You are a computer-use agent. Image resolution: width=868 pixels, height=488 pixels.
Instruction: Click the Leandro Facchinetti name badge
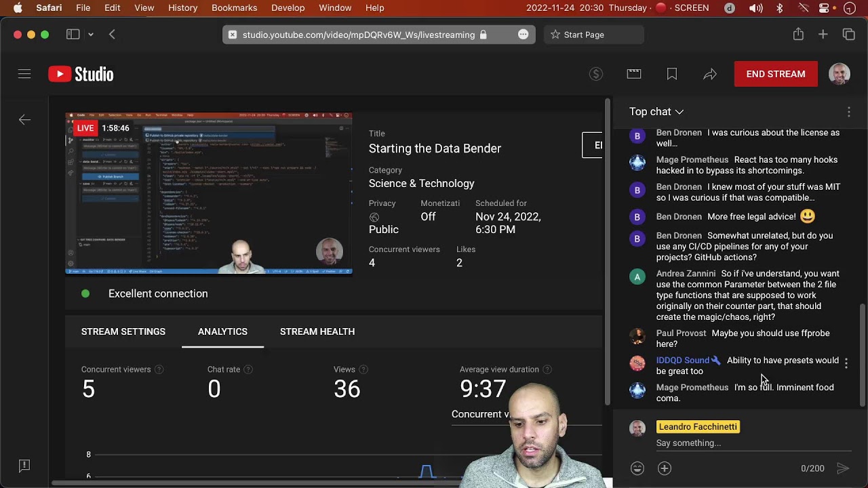pos(698,427)
